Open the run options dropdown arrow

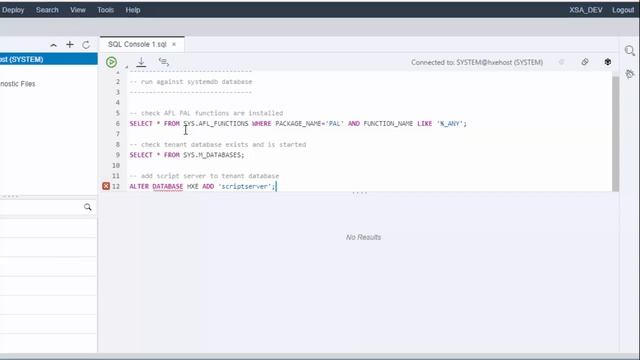(x=126, y=67)
